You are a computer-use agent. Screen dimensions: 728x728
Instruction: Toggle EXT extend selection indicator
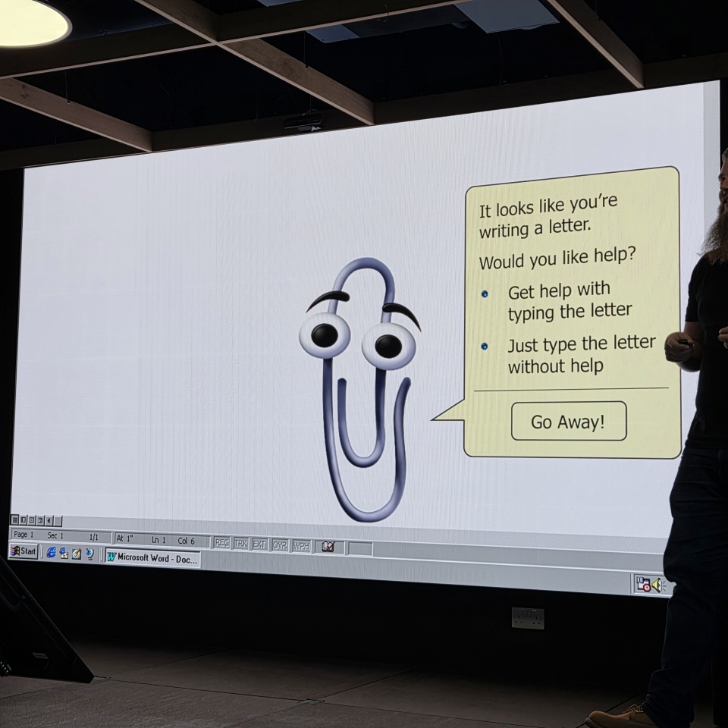[259, 544]
